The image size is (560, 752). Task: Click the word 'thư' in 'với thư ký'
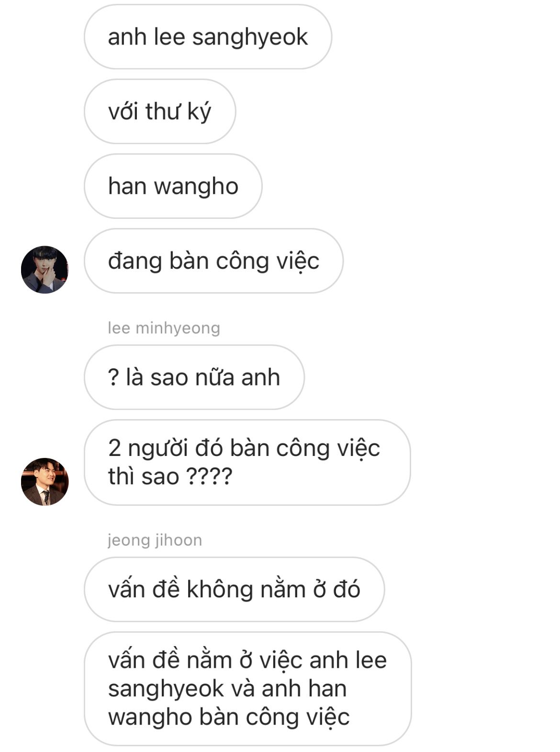tap(163, 112)
